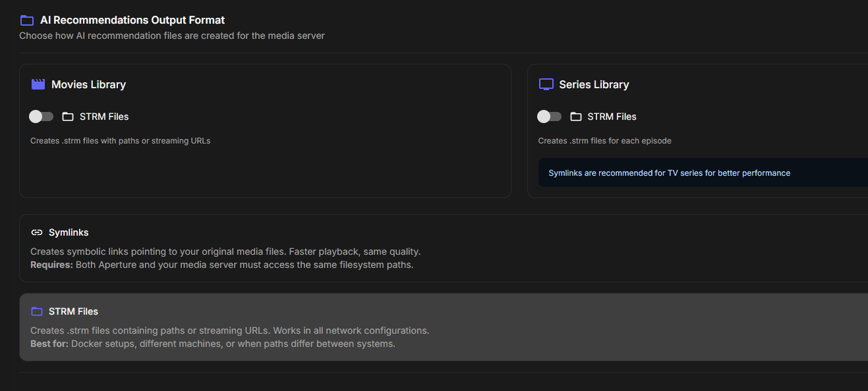Click the folder icon beside the Movies STRM toggle
This screenshot has width=868, height=391.
click(x=68, y=117)
